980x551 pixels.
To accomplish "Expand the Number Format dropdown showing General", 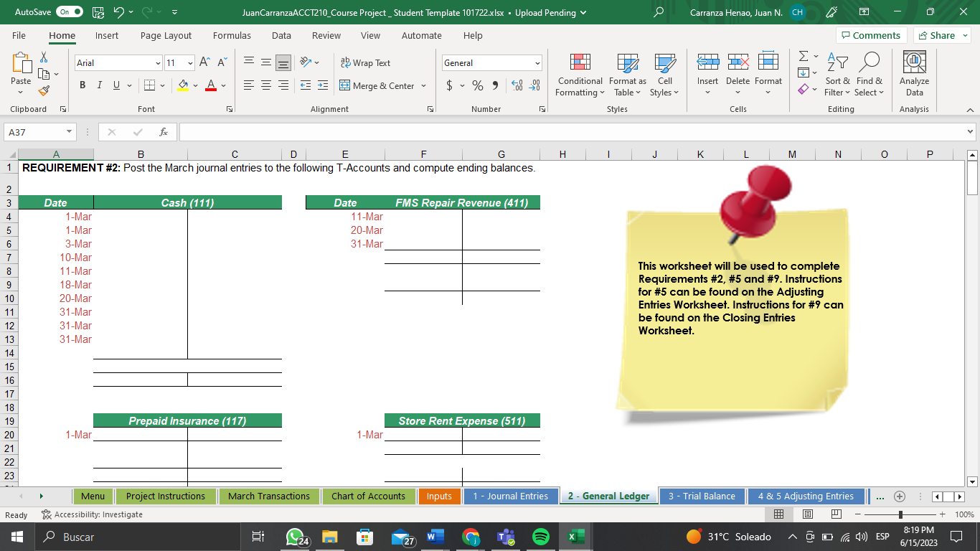I will coord(537,63).
